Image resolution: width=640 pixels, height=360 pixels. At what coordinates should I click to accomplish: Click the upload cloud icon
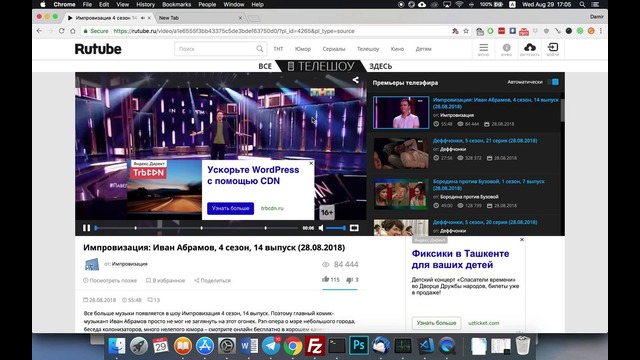click(529, 49)
